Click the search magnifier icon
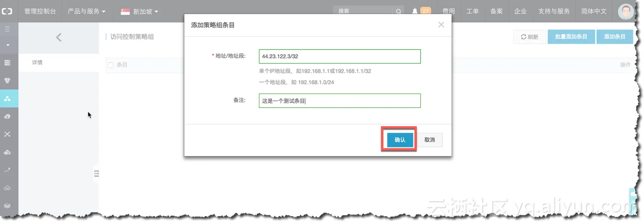 pyautogui.click(x=398, y=12)
